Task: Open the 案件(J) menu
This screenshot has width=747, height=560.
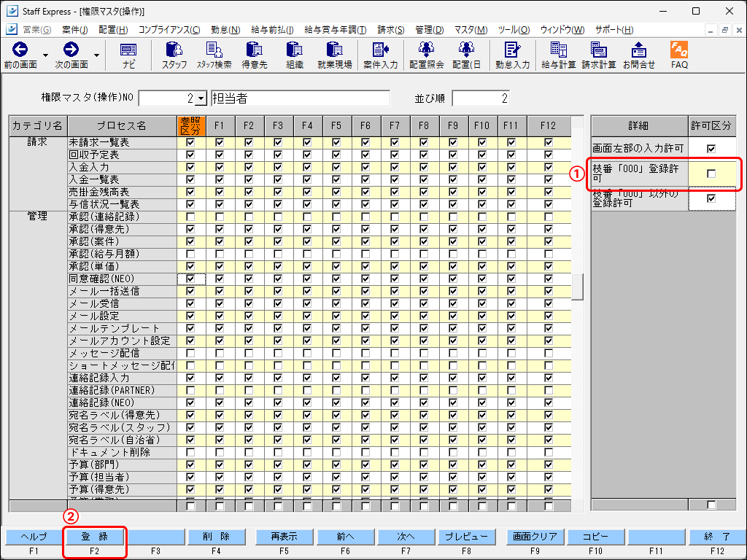Action: pyautogui.click(x=75, y=29)
